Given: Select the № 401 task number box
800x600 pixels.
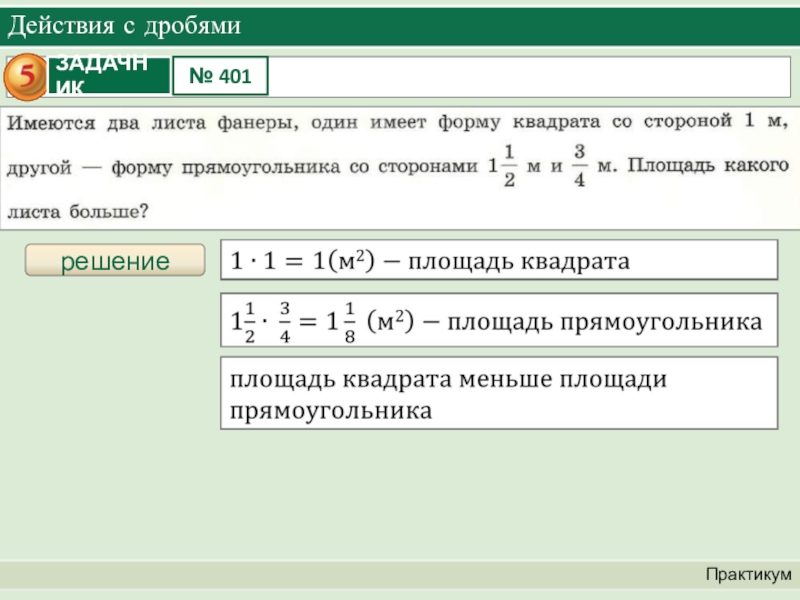Looking at the screenshot, I should tap(220, 76).
